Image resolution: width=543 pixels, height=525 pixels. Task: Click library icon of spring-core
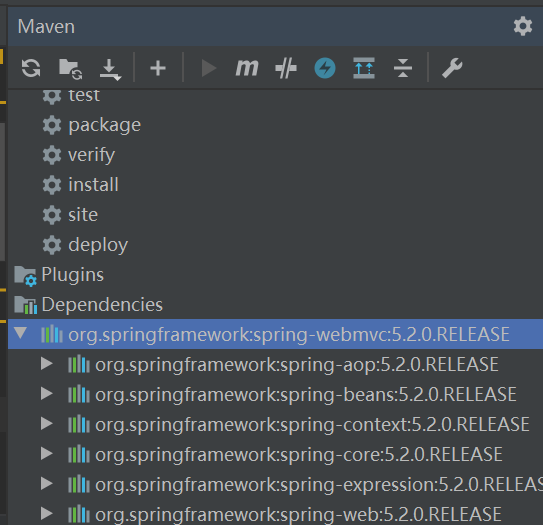(x=79, y=454)
